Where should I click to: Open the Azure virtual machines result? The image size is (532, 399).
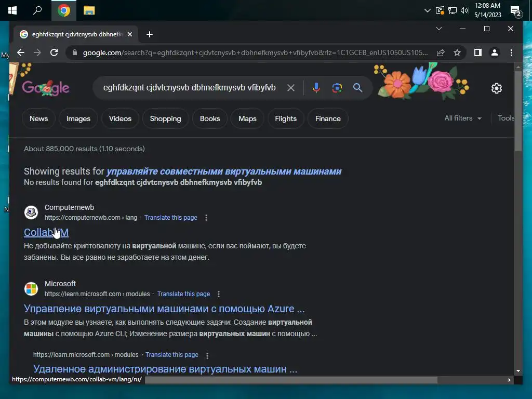(x=164, y=309)
